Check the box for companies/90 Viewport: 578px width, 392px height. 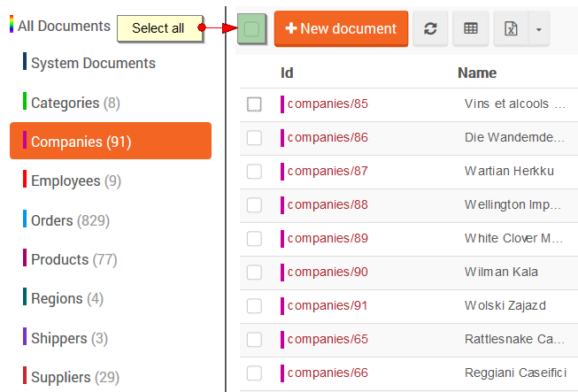(x=254, y=273)
